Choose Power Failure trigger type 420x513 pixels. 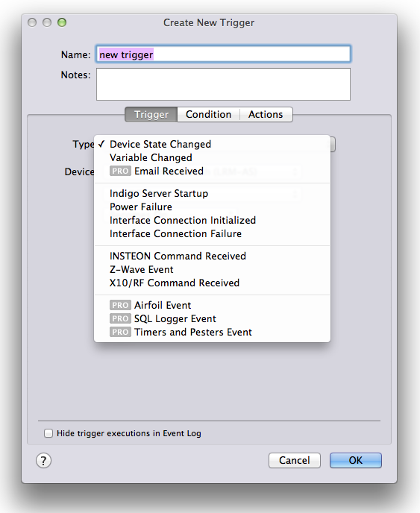(x=212, y=207)
